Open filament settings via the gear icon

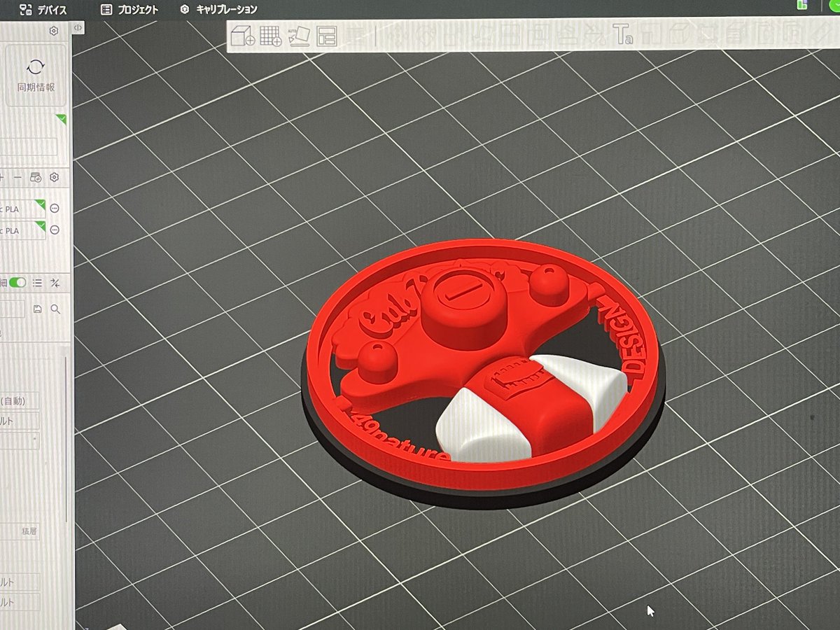55,177
